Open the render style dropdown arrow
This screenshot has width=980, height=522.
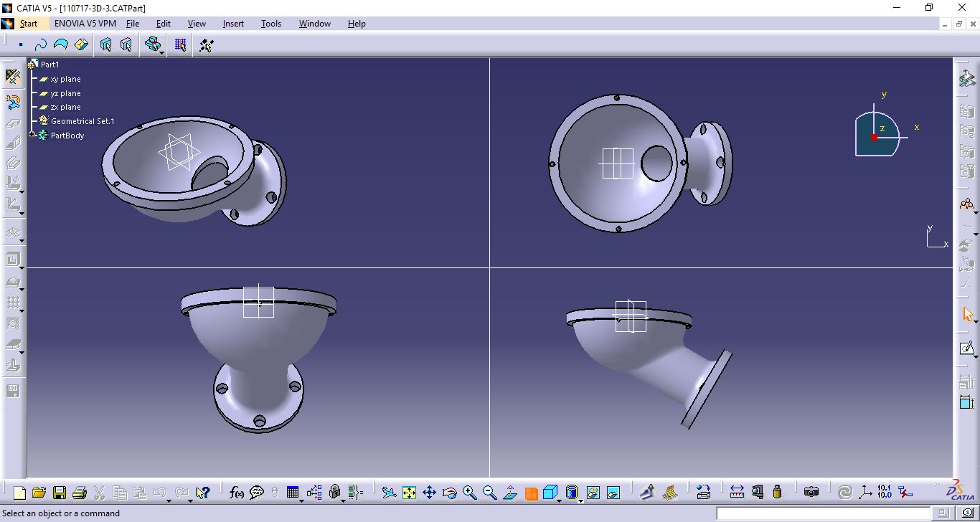(x=580, y=500)
